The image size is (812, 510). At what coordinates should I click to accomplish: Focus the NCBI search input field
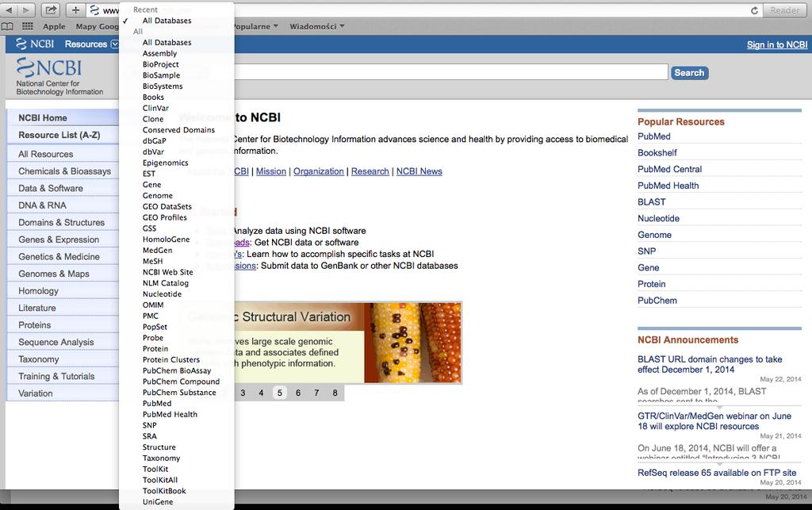(450, 72)
